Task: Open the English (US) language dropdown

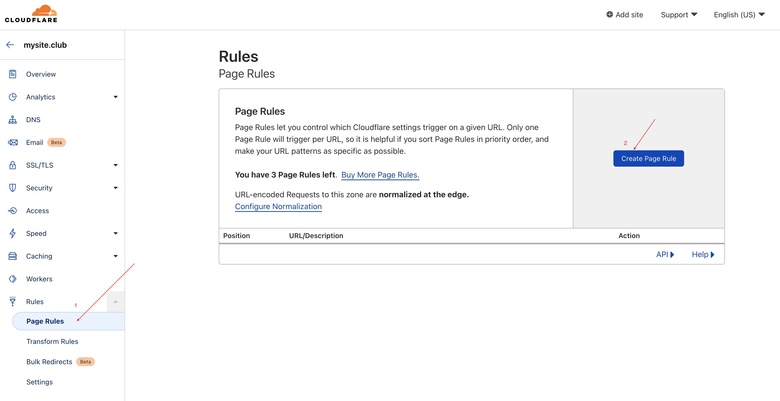Action: 739,15
